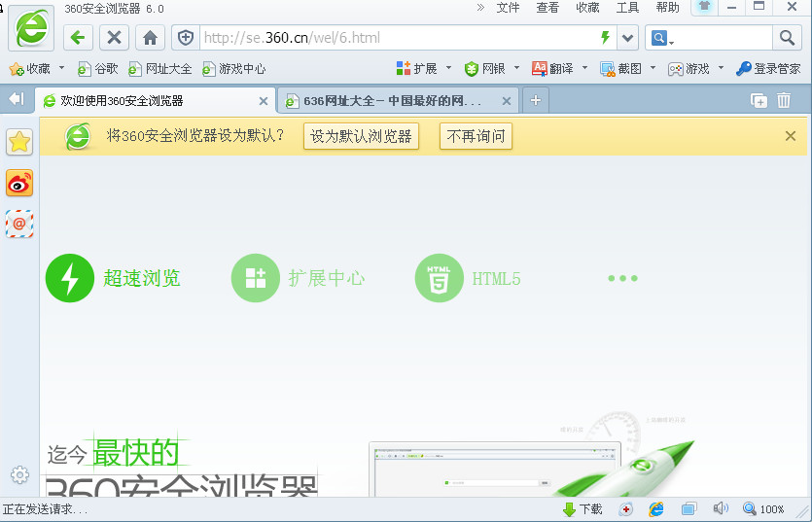Viewport: 812px width, 522px height.
Task: Click the 翻译 translate icon
Action: tap(552, 68)
